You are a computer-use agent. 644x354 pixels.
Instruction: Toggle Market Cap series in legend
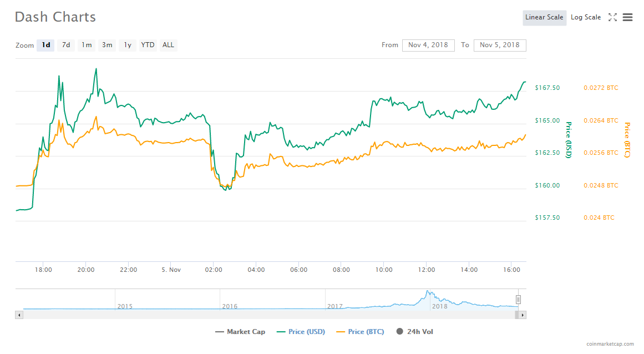[x=240, y=332]
